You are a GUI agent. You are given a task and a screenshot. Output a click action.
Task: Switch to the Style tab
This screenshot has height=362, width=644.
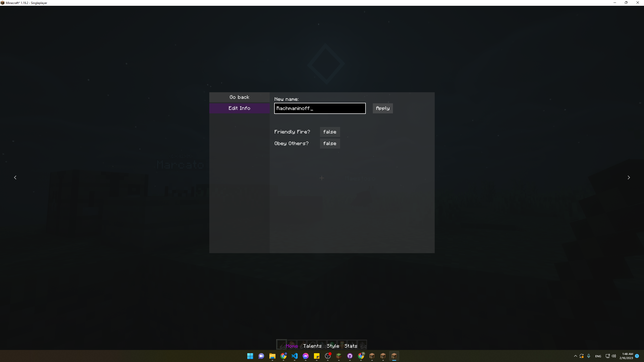(333, 346)
